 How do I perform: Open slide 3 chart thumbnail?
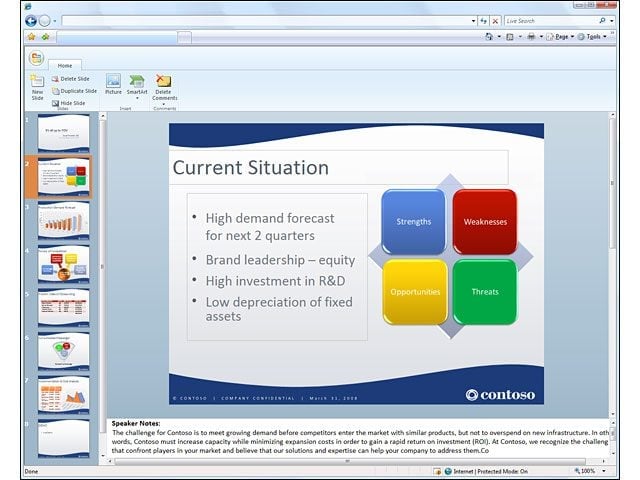click(x=63, y=221)
